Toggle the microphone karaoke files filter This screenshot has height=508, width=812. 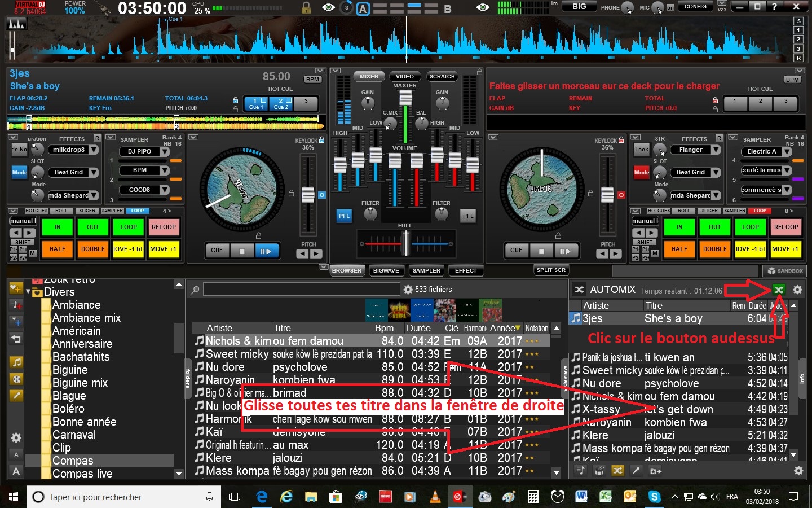pyautogui.click(x=16, y=396)
